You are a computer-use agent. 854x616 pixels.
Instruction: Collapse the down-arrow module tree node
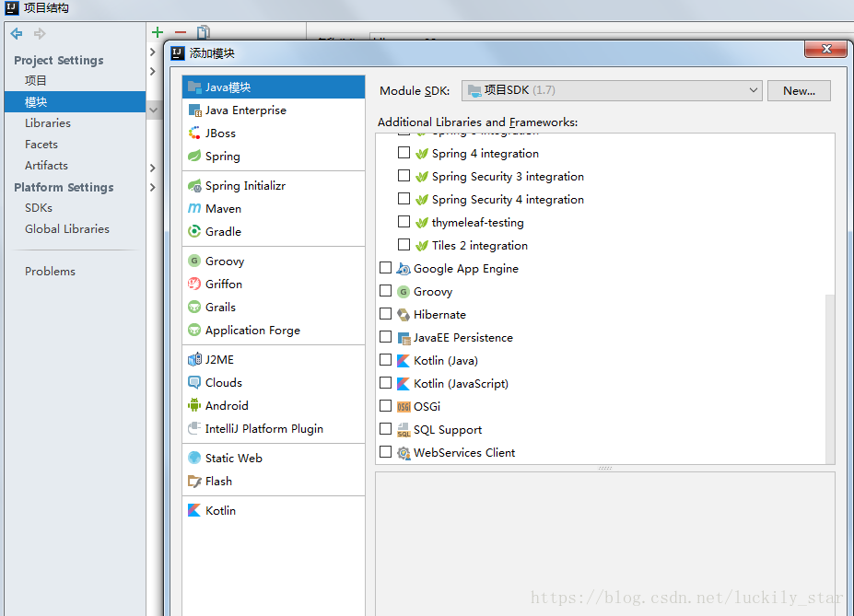[154, 110]
